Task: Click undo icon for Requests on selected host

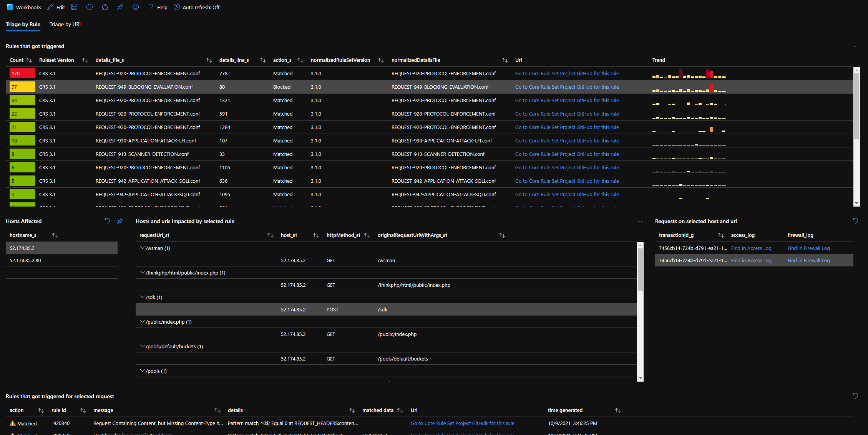Action: 855,221
